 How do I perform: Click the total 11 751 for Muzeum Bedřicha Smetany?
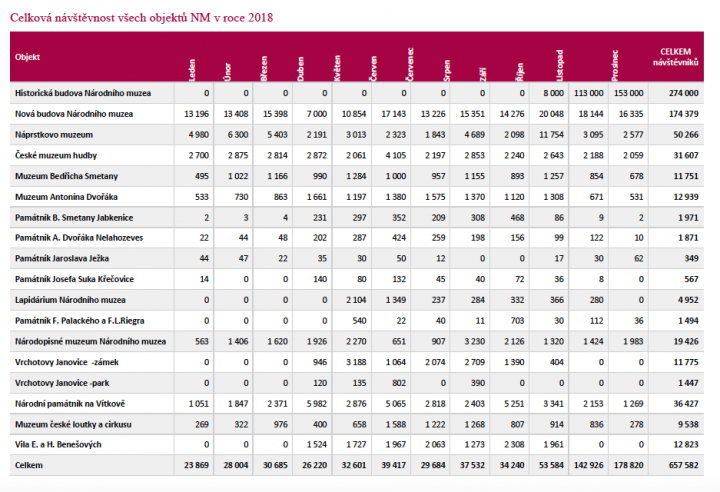(x=686, y=176)
